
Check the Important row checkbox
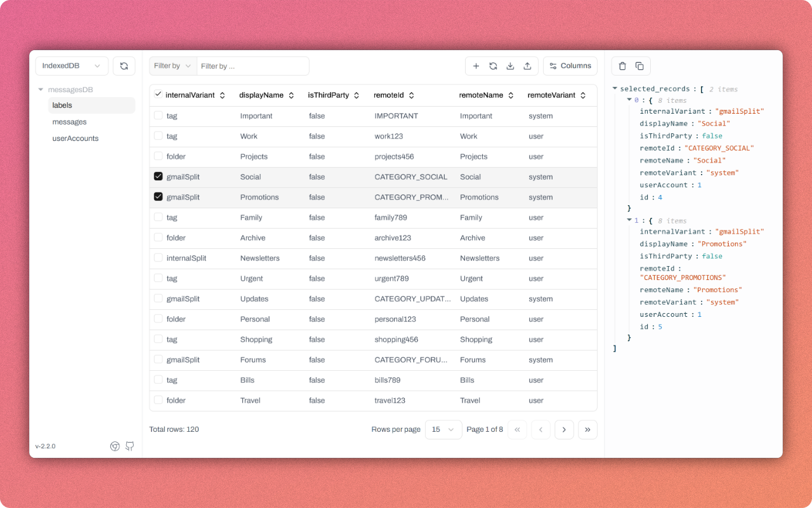pos(159,116)
